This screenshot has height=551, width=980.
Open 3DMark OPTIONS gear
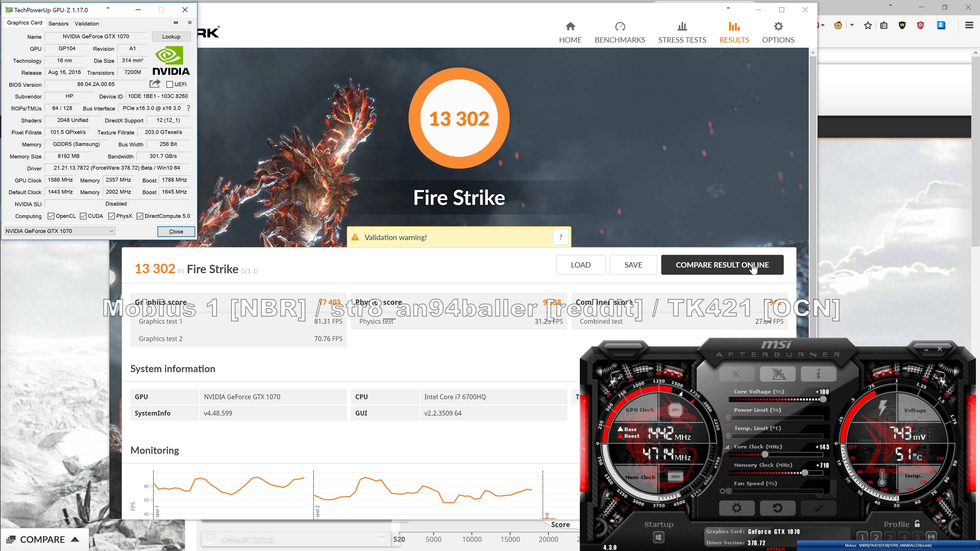[778, 33]
